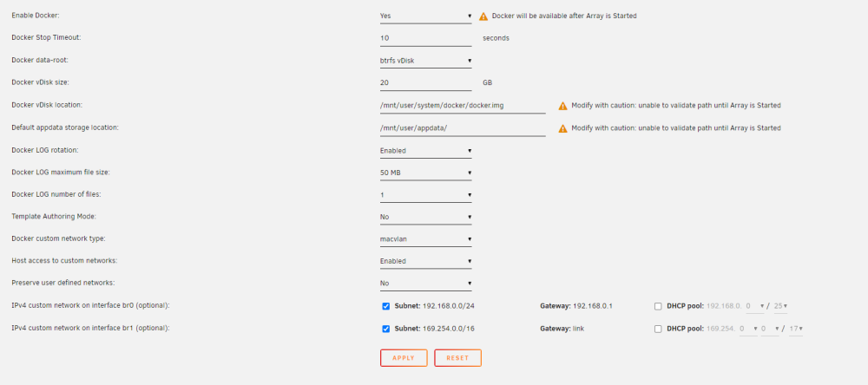
Task: Open Docker data-root dropdown showing btrfs vDisk
Action: click(425, 61)
